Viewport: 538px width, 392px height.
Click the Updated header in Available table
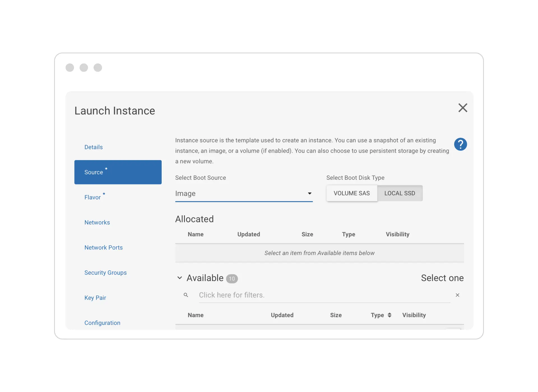coord(282,315)
